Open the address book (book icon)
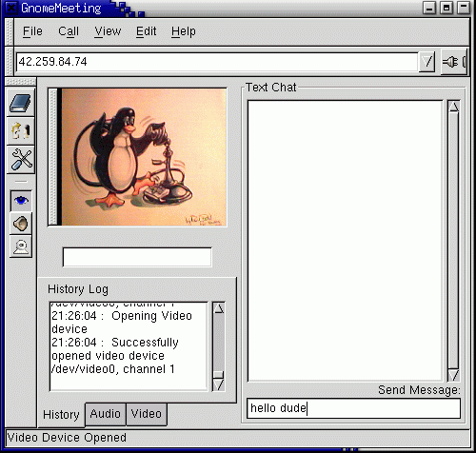Viewport: 476px width, 453px height. pos(21,103)
